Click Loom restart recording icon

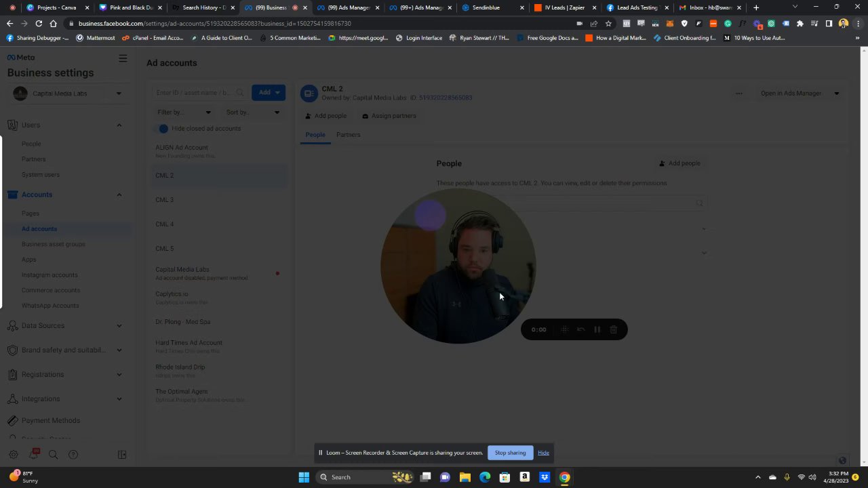click(581, 329)
